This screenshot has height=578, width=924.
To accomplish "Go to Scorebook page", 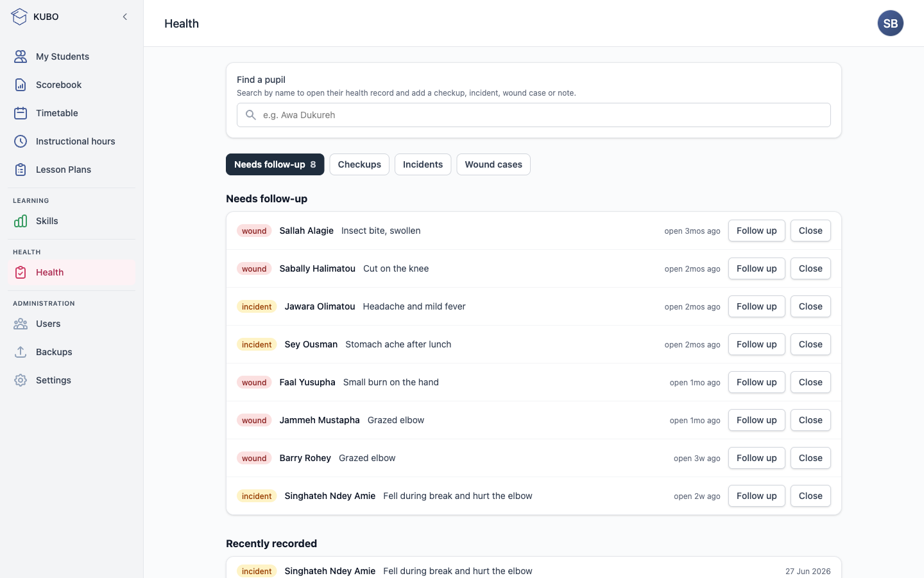I will (x=72, y=85).
